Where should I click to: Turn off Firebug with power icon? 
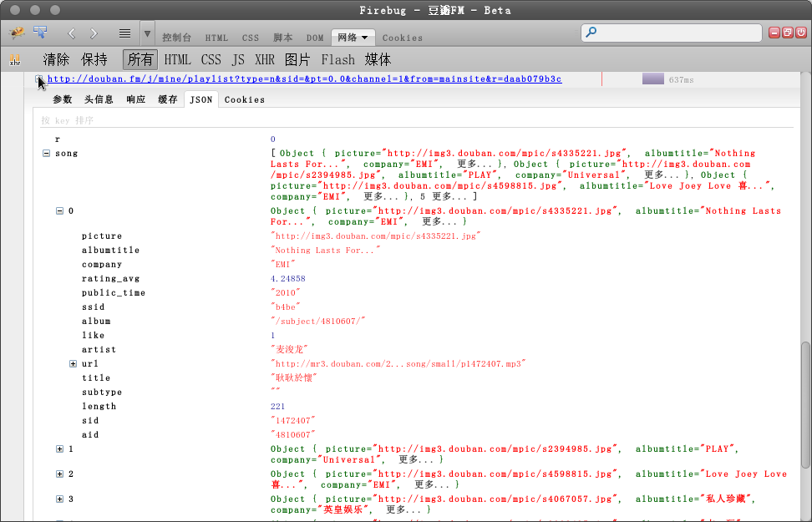(800, 33)
